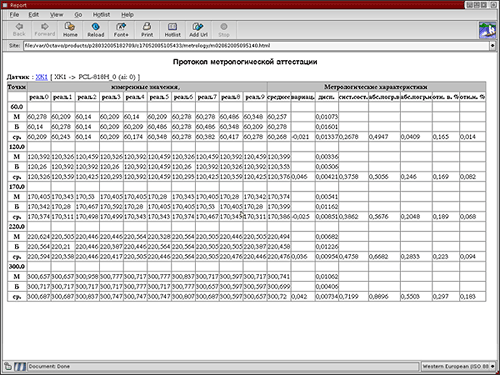The image size is (500, 375).
Task: Click the first status bar icon at left
Action: pyautogui.click(x=8, y=366)
